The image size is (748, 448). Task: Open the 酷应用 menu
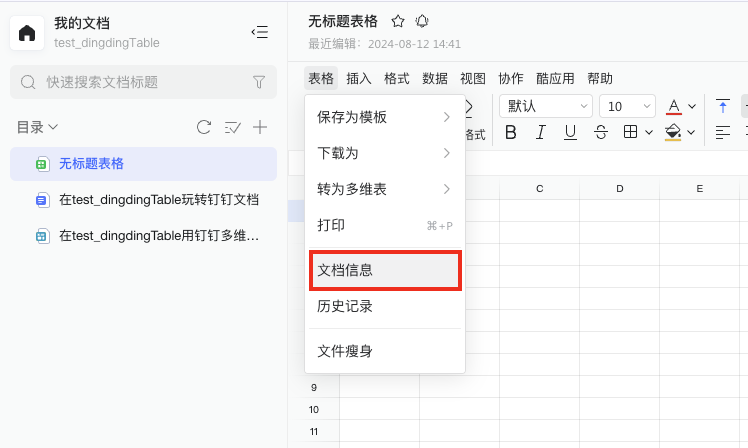pos(555,78)
